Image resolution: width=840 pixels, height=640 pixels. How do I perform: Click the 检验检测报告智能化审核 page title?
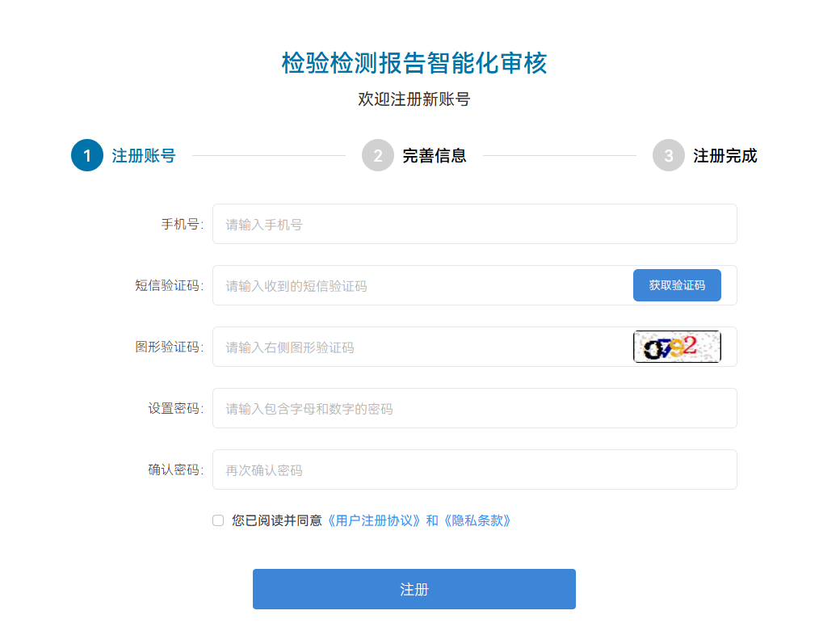[414, 63]
